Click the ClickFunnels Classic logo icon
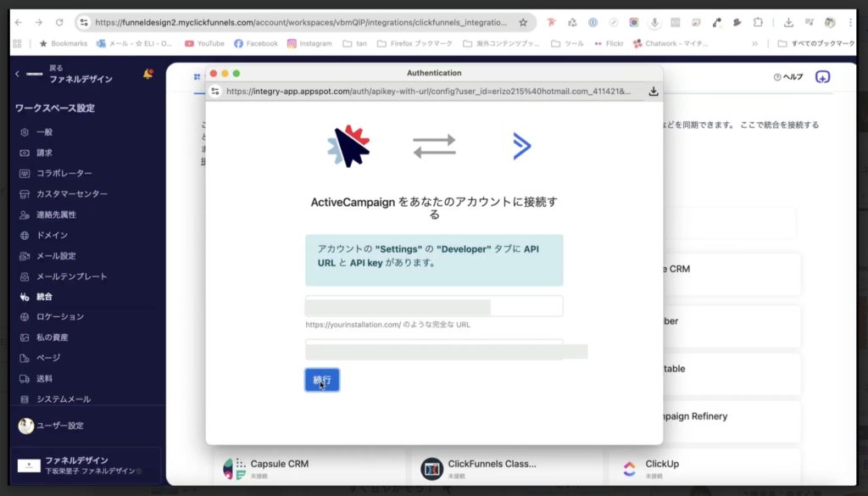868x496 pixels. click(431, 469)
